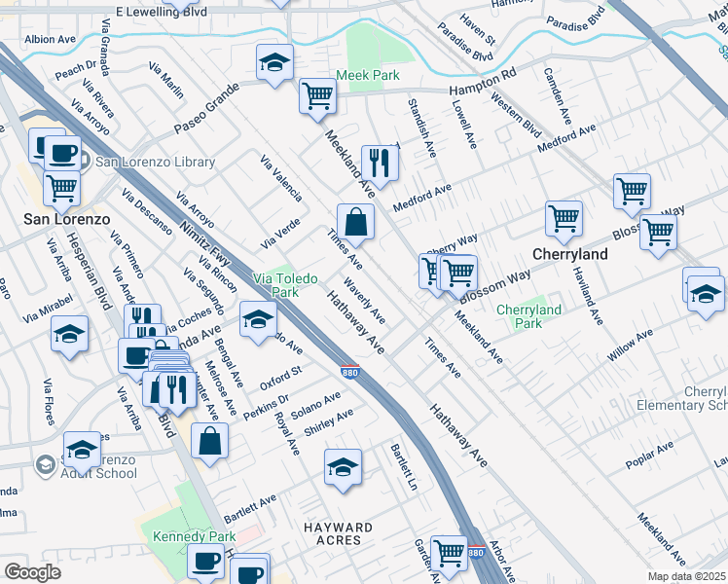Open the shopping bag marker near Royal Ave
This screenshot has width=728, height=584.
click(210, 441)
